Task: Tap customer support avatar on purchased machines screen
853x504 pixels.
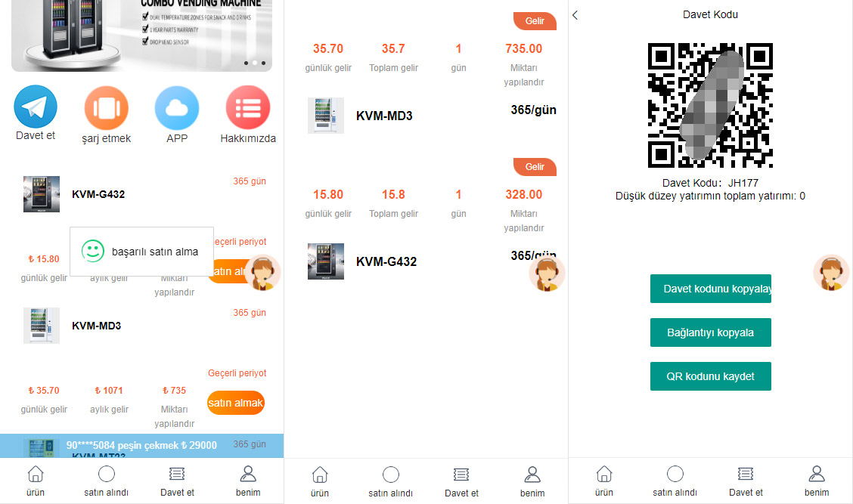Action: (547, 273)
